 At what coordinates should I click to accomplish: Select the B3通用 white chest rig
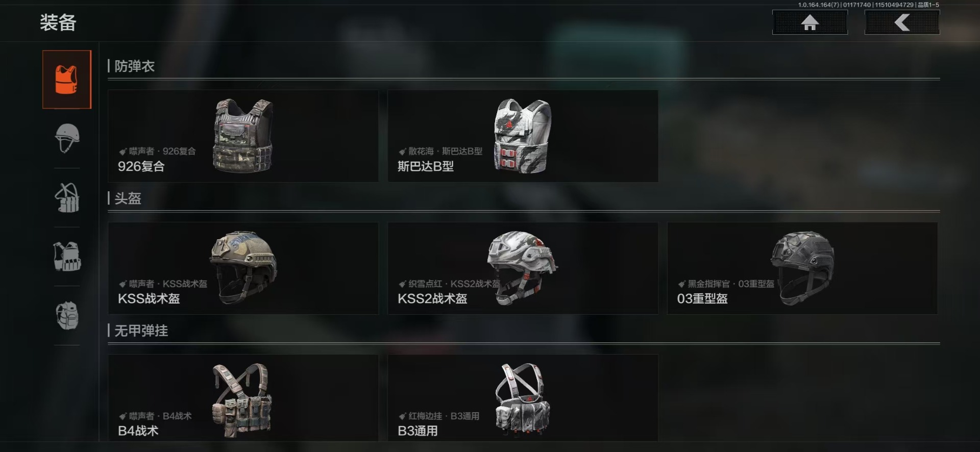pyautogui.click(x=523, y=398)
